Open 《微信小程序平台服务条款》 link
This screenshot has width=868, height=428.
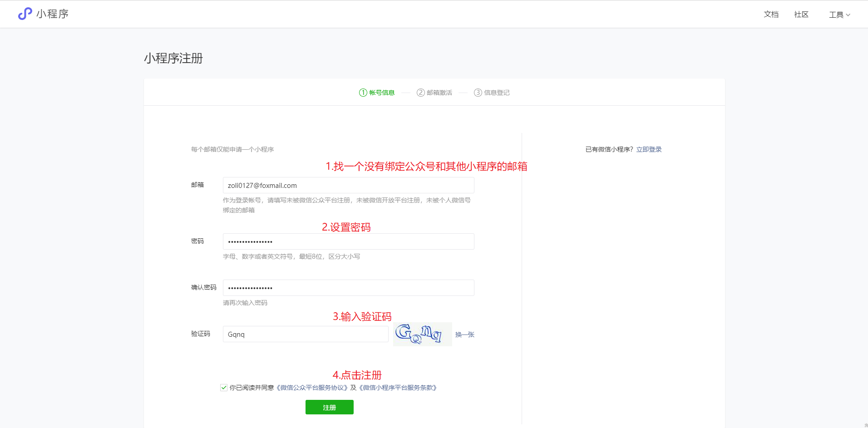(398, 388)
